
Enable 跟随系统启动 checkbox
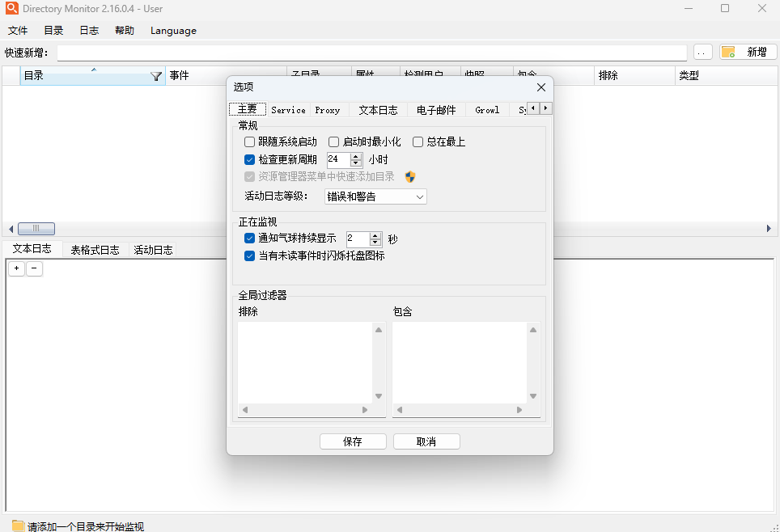coord(250,142)
